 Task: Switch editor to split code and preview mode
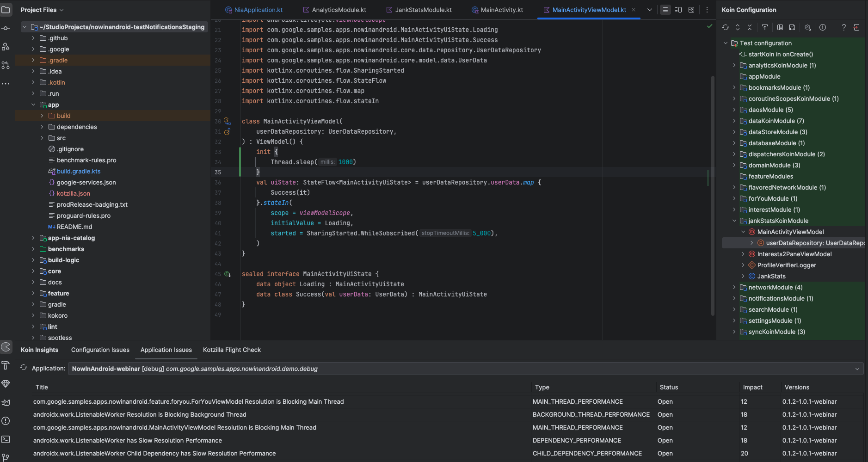click(x=678, y=10)
